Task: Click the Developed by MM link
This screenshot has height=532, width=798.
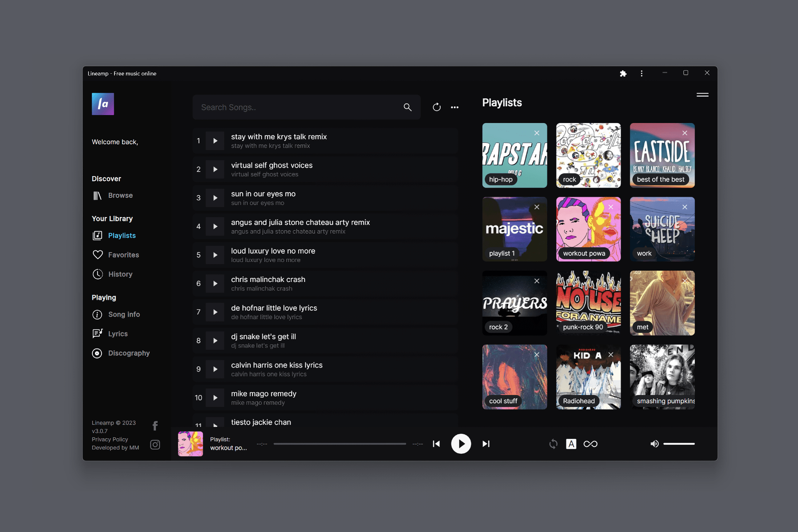Action: (115, 448)
